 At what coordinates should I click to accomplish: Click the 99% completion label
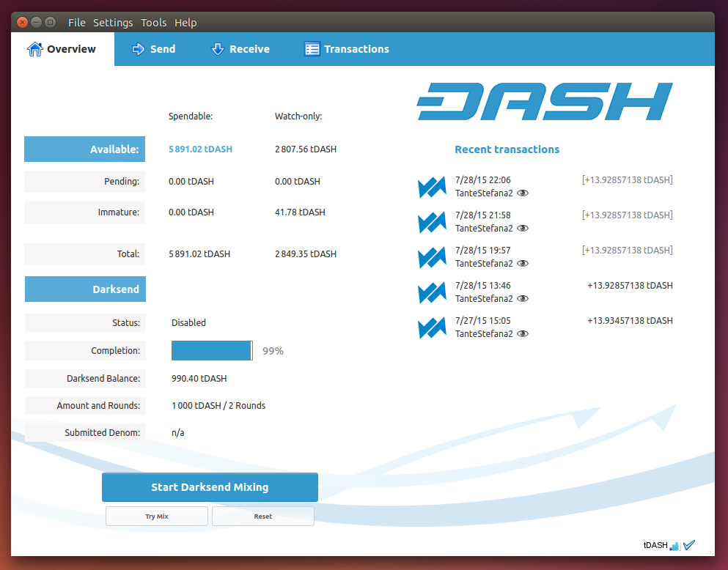(273, 351)
